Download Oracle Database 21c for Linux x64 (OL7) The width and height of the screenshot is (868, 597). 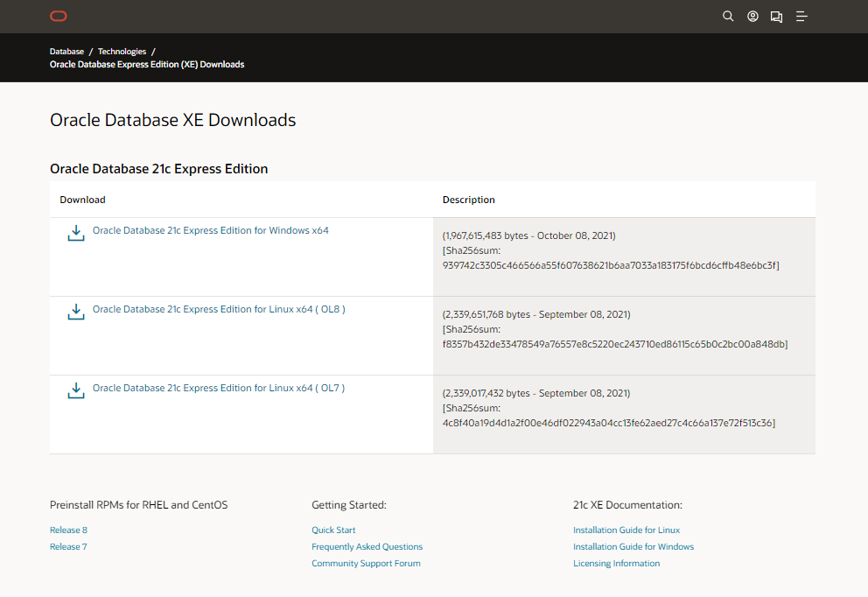(x=219, y=388)
